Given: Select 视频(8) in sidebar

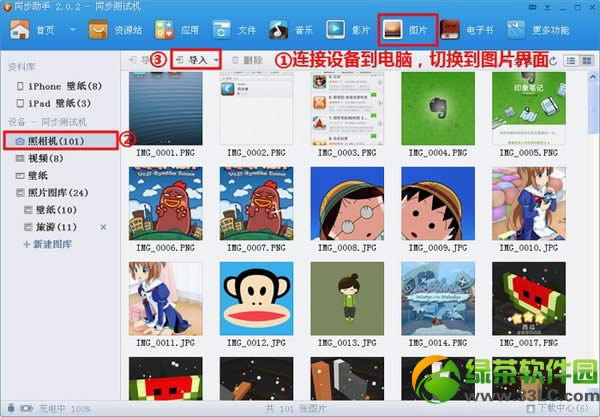Looking at the screenshot, I should pos(40,158).
